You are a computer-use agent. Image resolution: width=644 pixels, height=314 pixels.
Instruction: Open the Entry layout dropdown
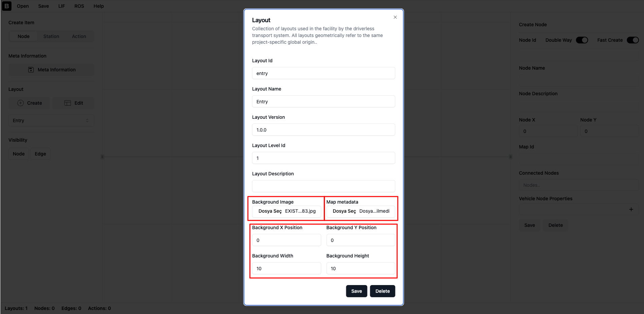click(51, 120)
